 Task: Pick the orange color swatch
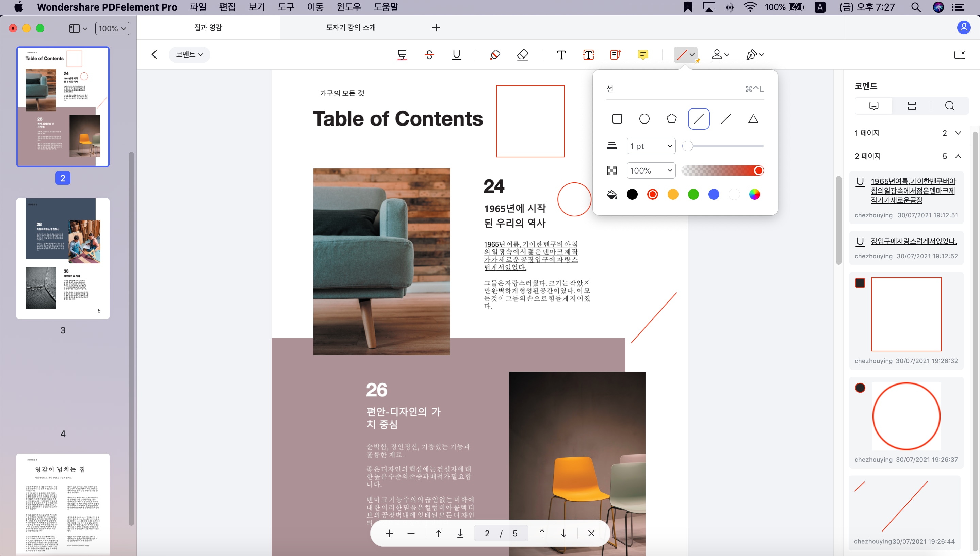click(x=673, y=194)
